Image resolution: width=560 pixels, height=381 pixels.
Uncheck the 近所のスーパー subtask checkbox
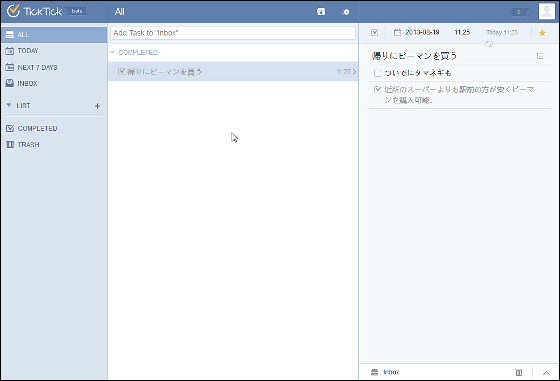377,89
